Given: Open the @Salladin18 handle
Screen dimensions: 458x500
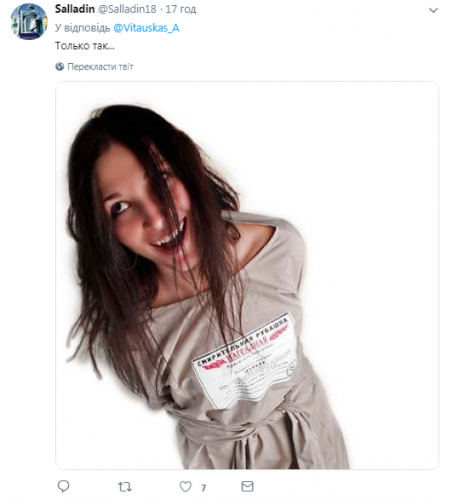Looking at the screenshot, I should click(127, 9).
